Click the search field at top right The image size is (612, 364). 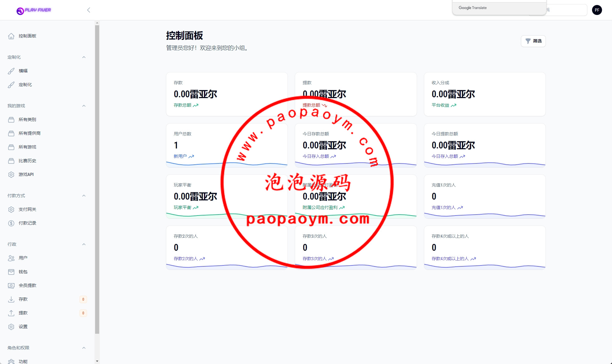click(x=566, y=10)
